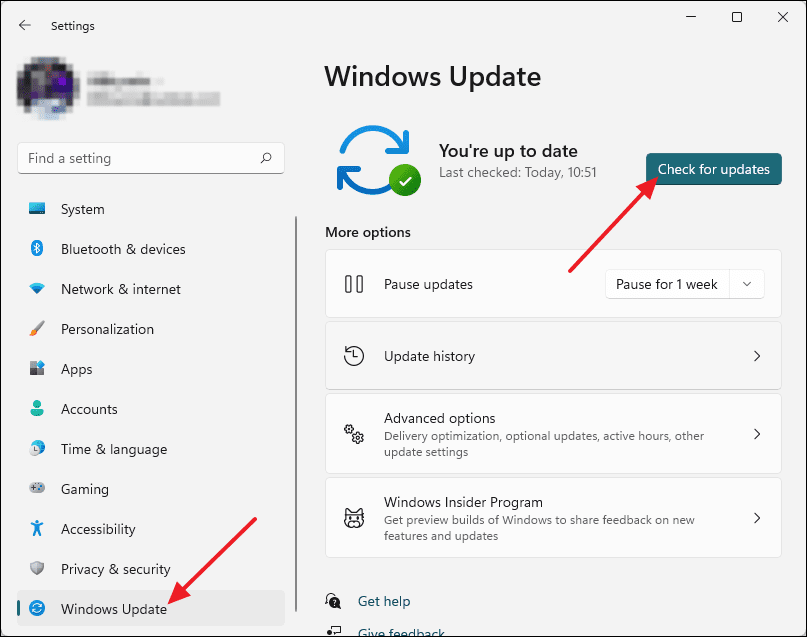Select the Personalization paintbrush icon
The height and width of the screenshot is (637, 807).
point(38,329)
